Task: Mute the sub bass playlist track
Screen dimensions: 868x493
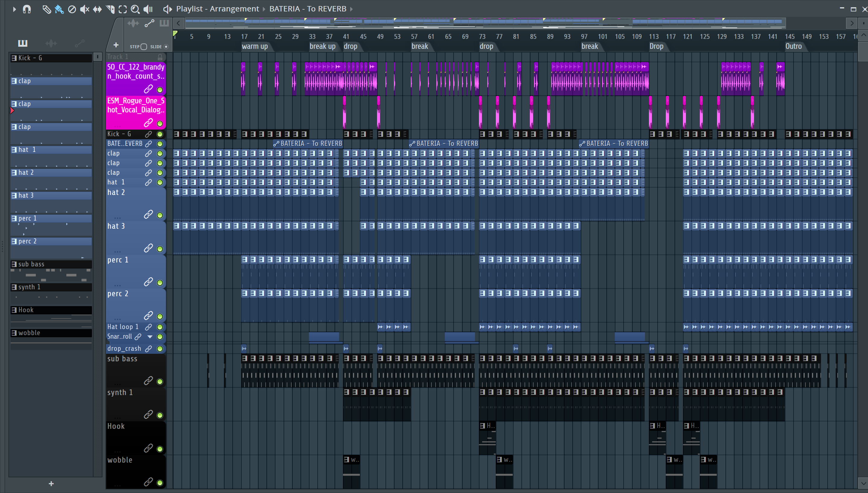Action: pyautogui.click(x=160, y=382)
